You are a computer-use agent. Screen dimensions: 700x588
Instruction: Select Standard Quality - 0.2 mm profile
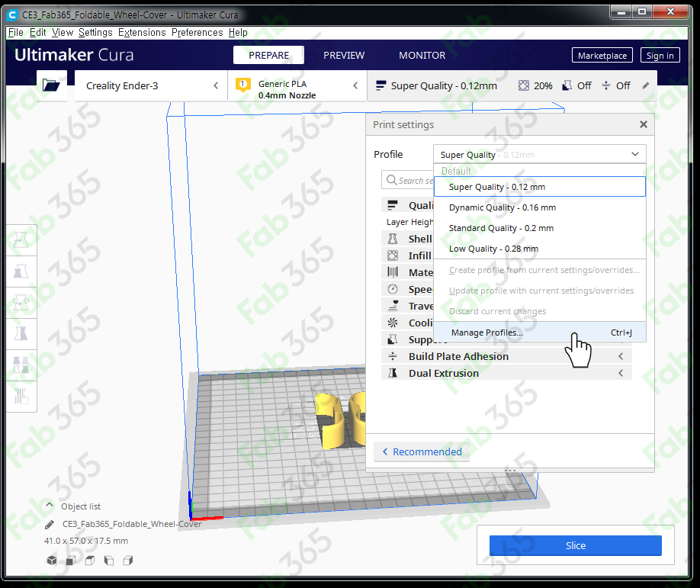(539, 228)
